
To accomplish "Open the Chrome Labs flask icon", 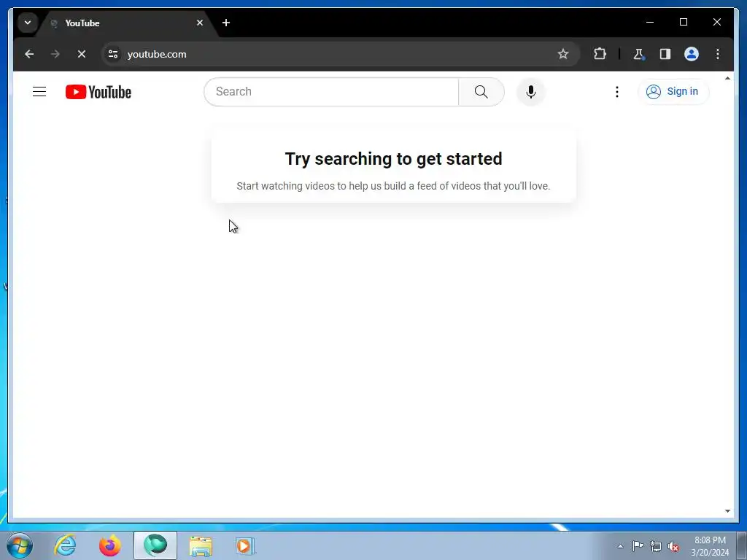I will [638, 54].
